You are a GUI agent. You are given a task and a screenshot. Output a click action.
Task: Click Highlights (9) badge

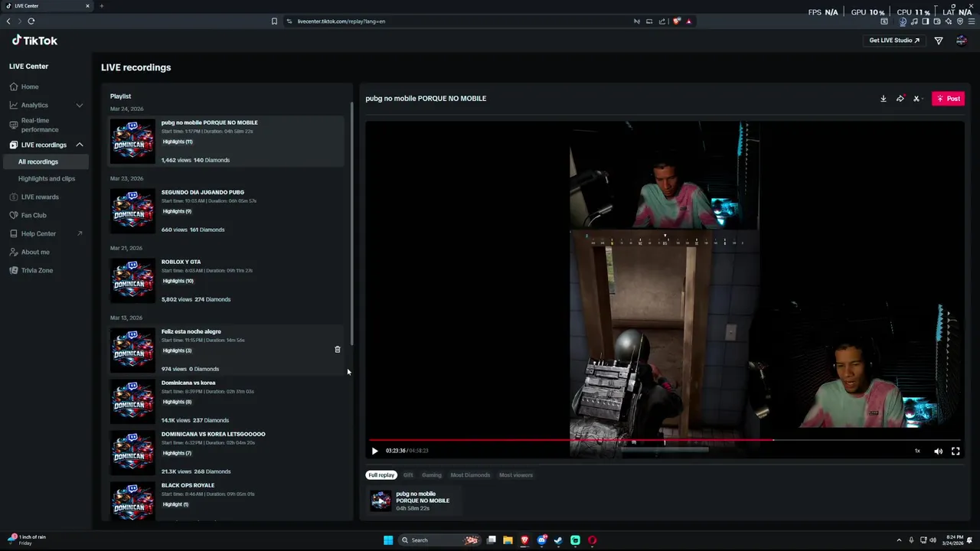pos(177,211)
